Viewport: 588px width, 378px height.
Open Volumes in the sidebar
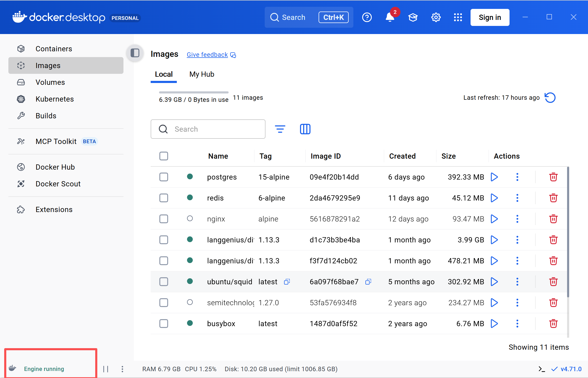(66, 82)
